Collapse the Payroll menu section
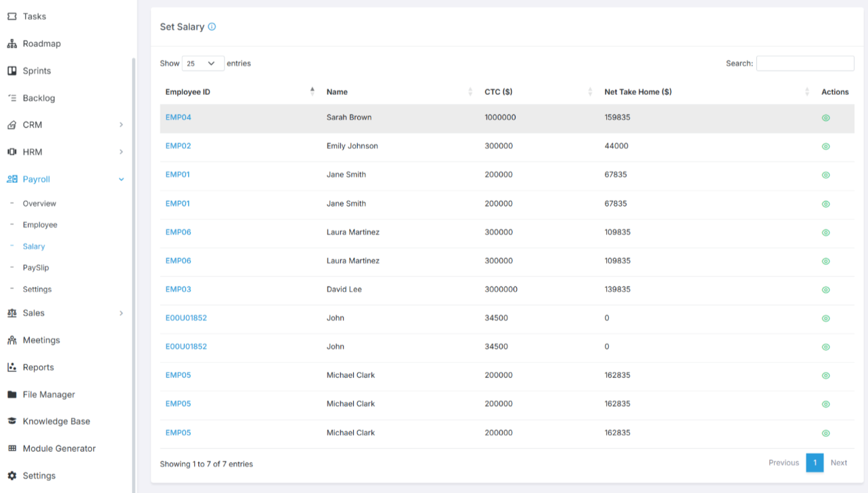The height and width of the screenshot is (493, 868). click(x=121, y=179)
